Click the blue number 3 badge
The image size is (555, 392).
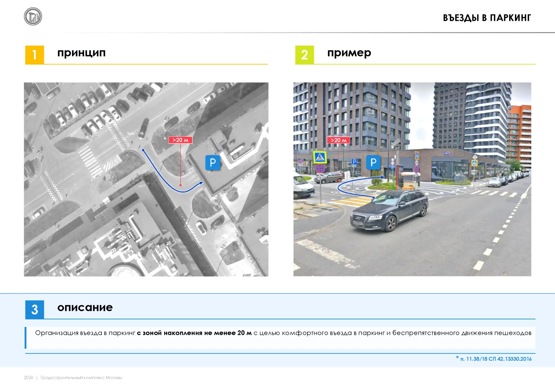click(35, 310)
